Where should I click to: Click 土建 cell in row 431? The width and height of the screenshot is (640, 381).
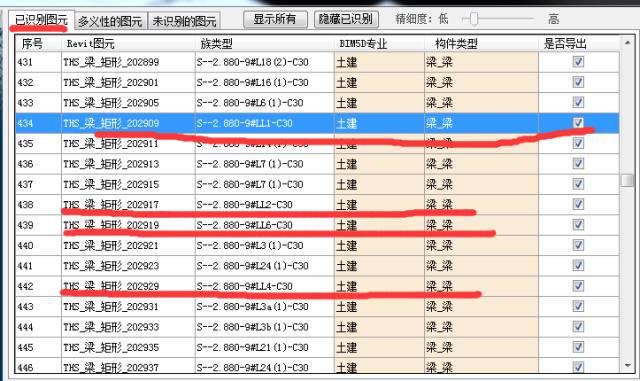tap(379, 62)
